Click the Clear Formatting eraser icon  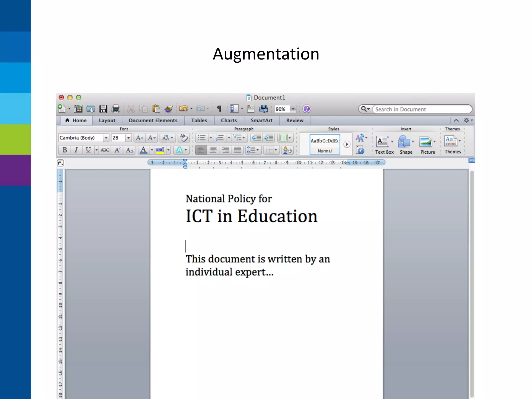pyautogui.click(x=184, y=138)
